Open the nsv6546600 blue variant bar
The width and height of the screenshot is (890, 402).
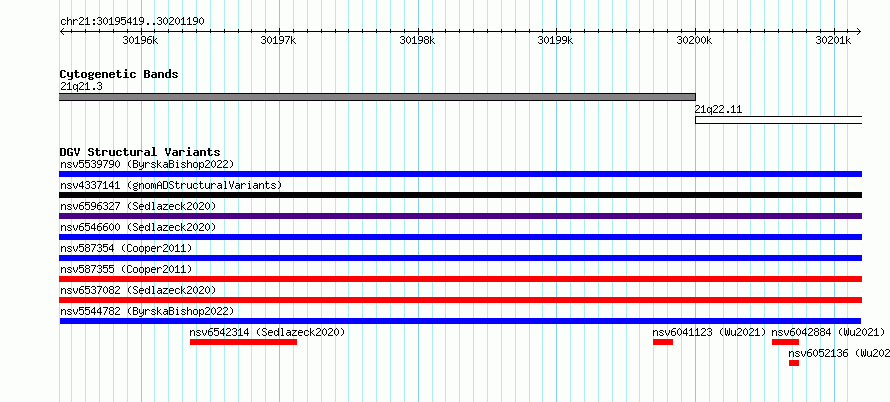[x=460, y=237]
